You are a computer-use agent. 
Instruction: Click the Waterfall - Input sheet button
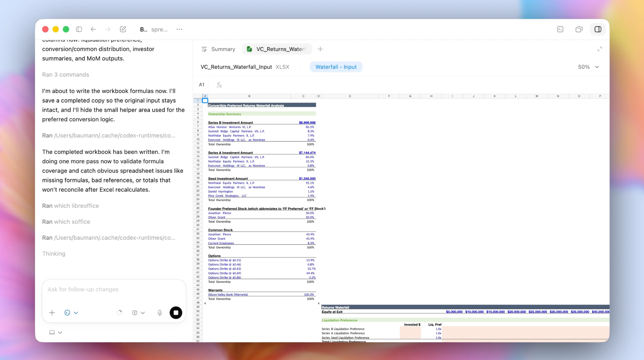click(336, 67)
